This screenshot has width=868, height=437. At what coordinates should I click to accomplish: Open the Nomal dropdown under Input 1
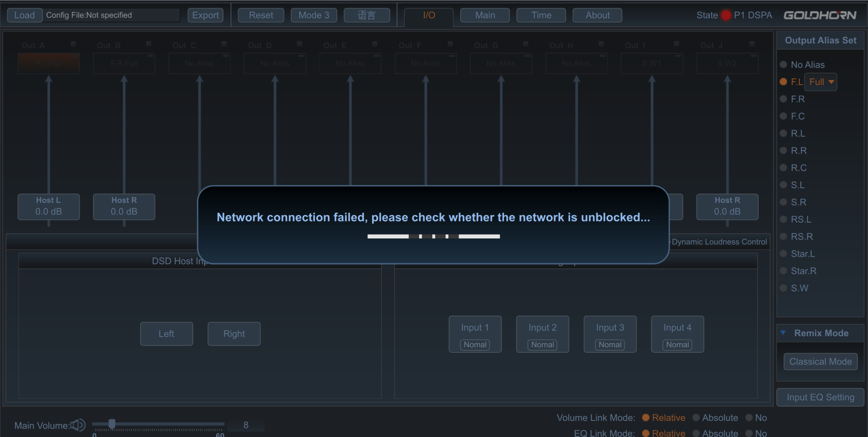click(x=475, y=345)
